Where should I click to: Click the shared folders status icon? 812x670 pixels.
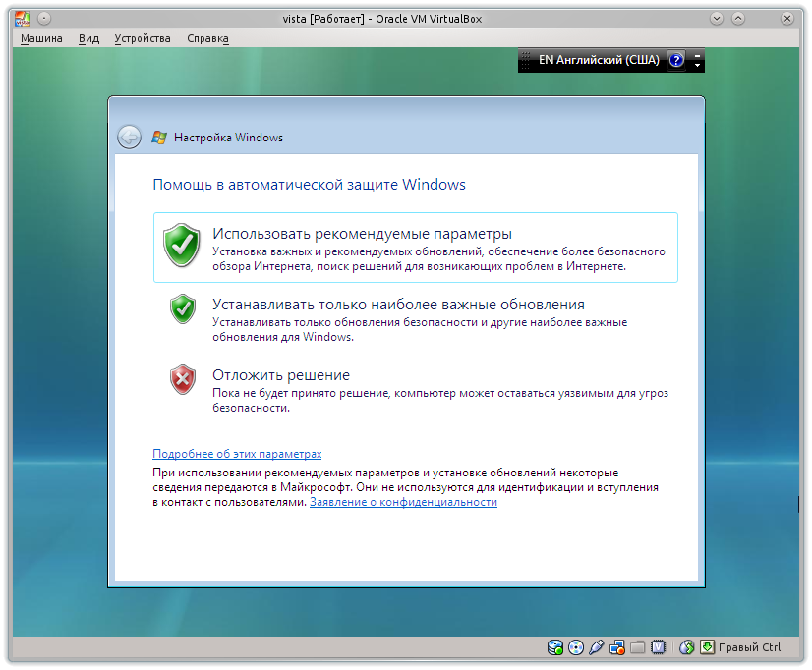(638, 646)
